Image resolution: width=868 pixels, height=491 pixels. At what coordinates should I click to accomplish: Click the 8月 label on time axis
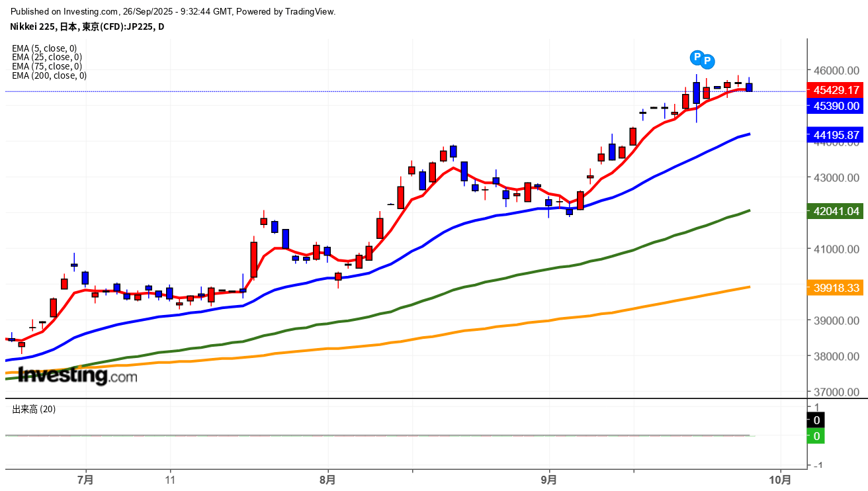[327, 479]
